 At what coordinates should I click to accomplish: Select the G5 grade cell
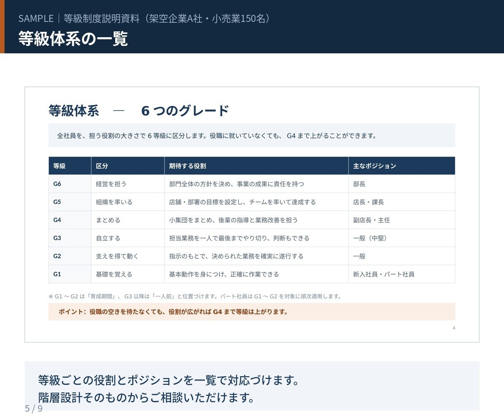coord(70,202)
